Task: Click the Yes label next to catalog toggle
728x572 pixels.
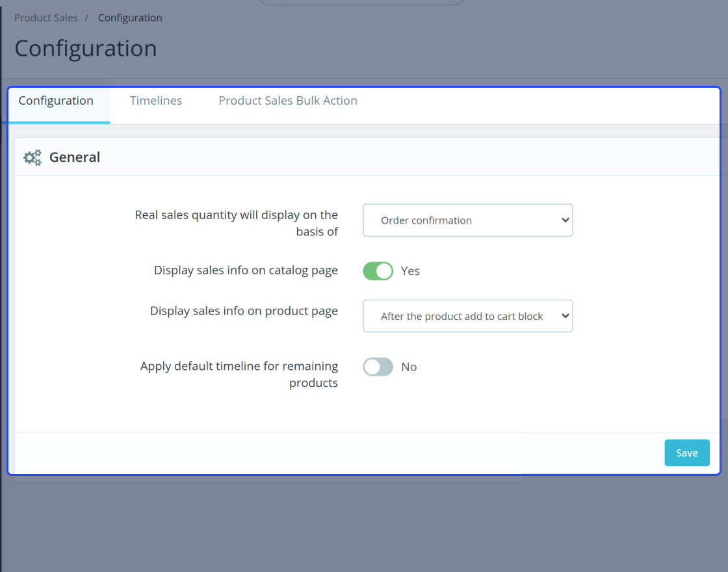Action: tap(410, 271)
